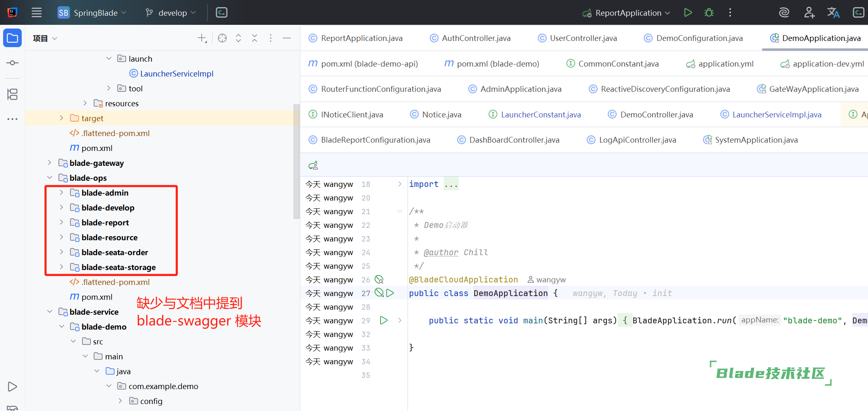This screenshot has height=411, width=868.
Task: Open the 项目 view dropdown
Action: 45,38
